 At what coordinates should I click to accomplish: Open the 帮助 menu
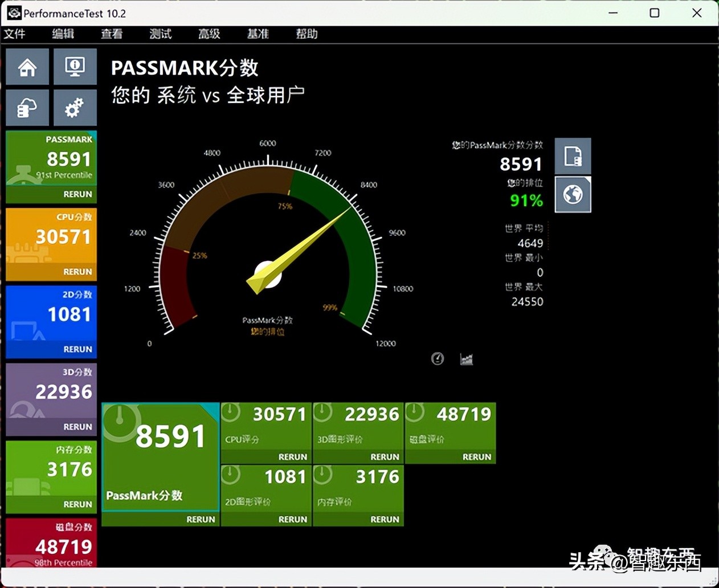point(307,34)
